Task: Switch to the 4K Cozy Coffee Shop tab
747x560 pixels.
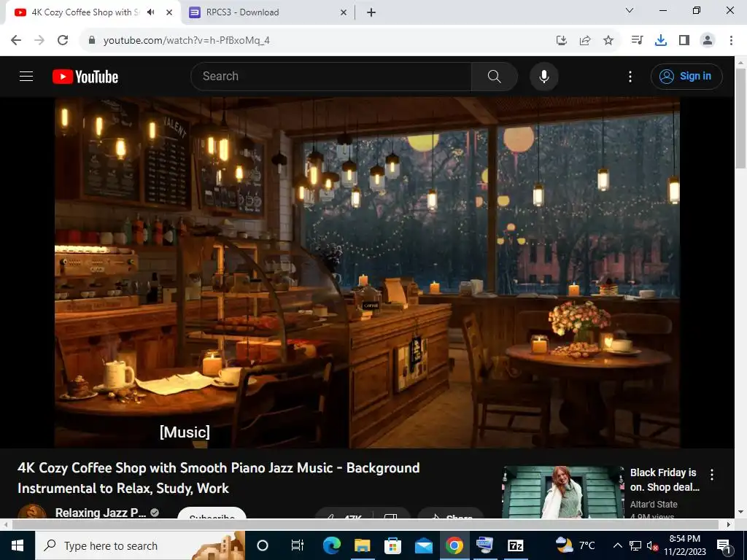Action: click(x=85, y=12)
